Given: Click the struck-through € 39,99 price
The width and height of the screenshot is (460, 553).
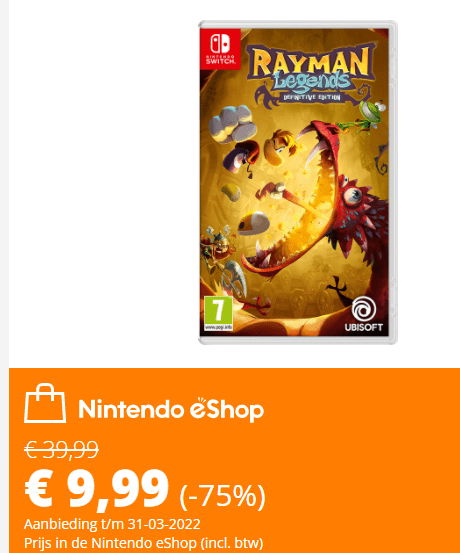Looking at the screenshot, I should tap(61, 450).
